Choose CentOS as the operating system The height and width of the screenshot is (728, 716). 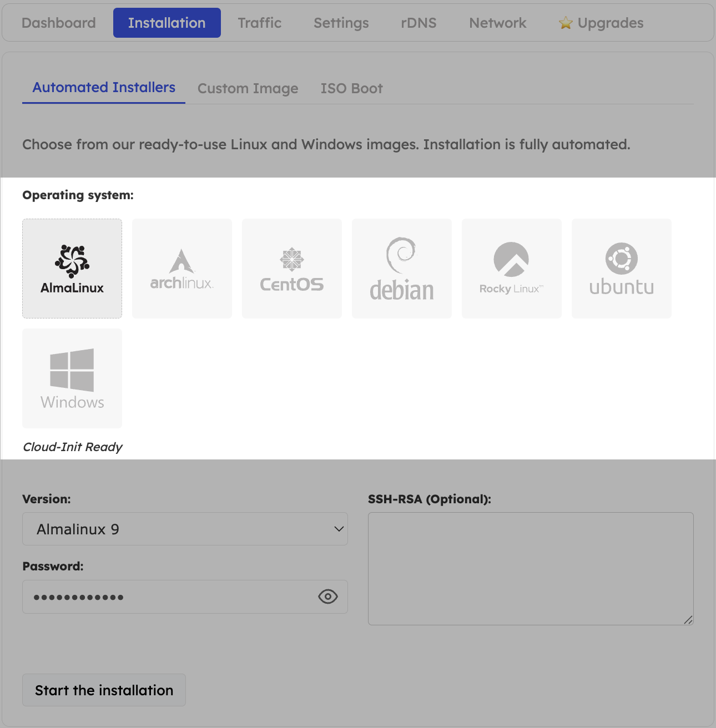point(291,268)
